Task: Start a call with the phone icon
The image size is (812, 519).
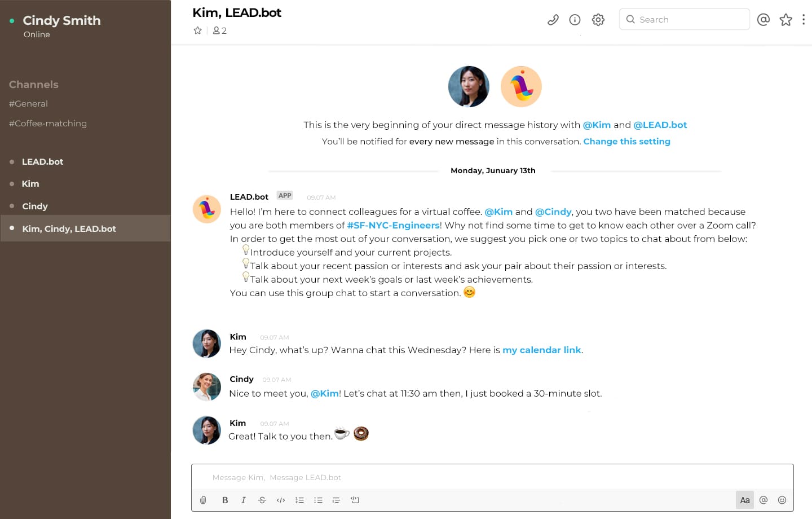Action: coord(553,20)
